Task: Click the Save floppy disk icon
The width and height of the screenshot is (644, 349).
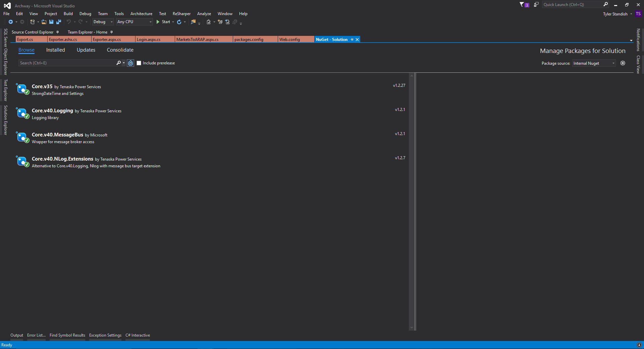Action: (x=51, y=22)
